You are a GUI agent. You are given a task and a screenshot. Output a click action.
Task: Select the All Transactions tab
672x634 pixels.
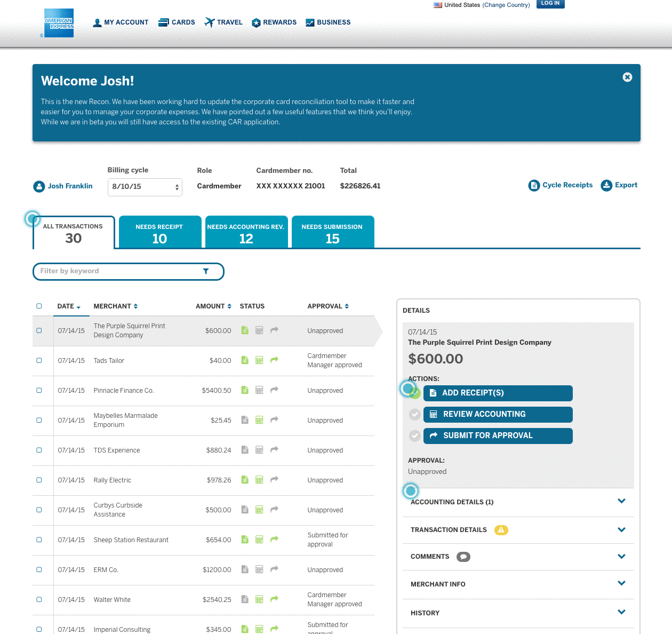(x=74, y=232)
